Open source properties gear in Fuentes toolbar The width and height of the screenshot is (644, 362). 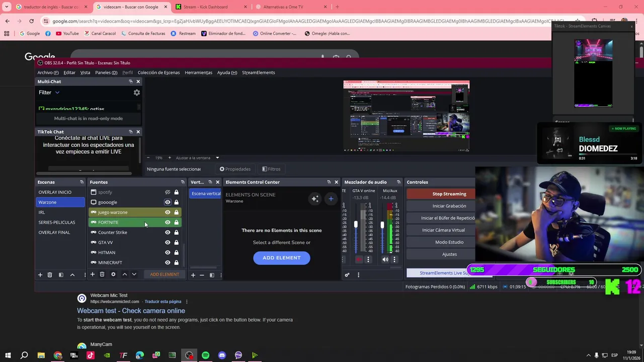(x=113, y=274)
